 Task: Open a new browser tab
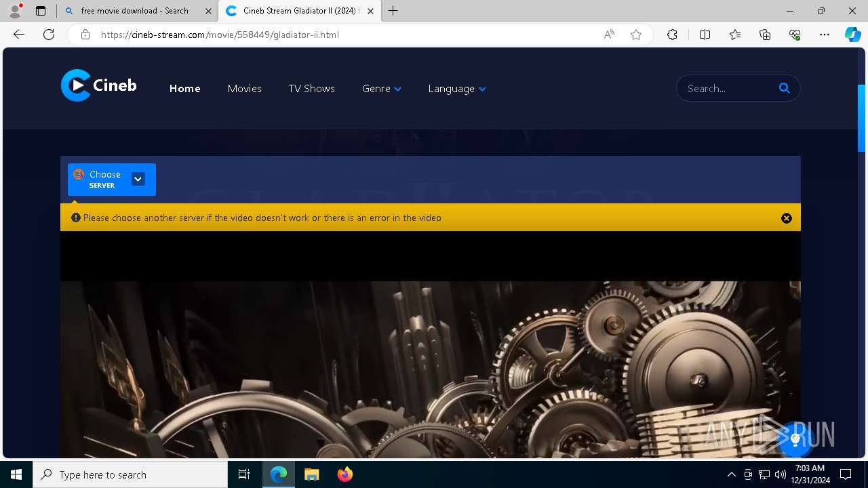pos(393,11)
